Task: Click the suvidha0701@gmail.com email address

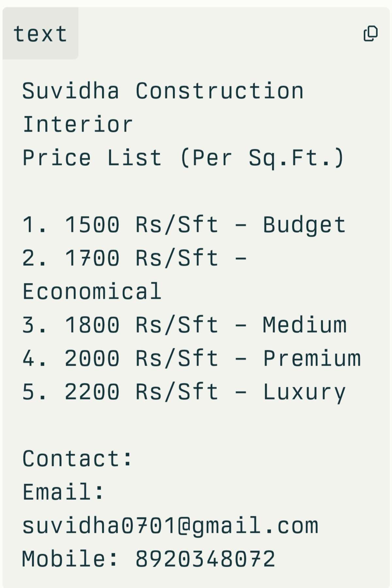Action: click(170, 526)
